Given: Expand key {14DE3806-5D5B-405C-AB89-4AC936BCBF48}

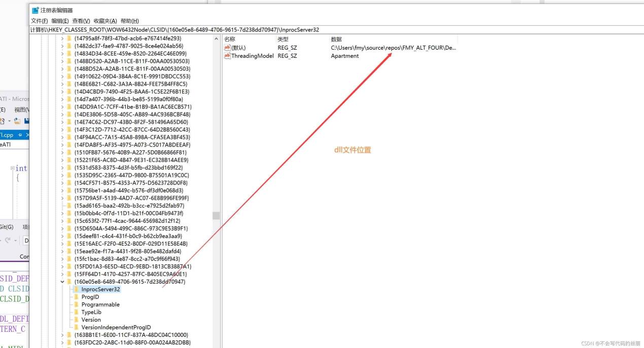Looking at the screenshot, I should pos(62,114).
